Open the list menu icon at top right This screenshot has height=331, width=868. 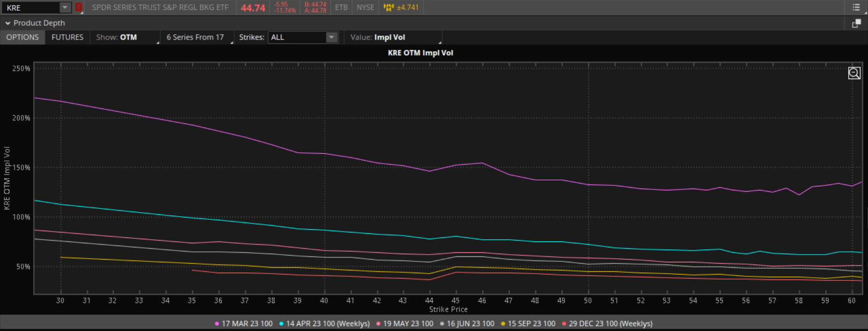(856, 7)
